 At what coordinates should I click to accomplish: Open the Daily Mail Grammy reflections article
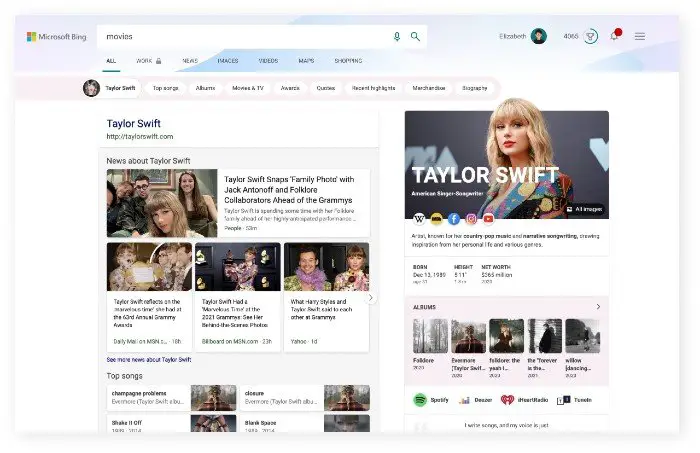(x=149, y=297)
